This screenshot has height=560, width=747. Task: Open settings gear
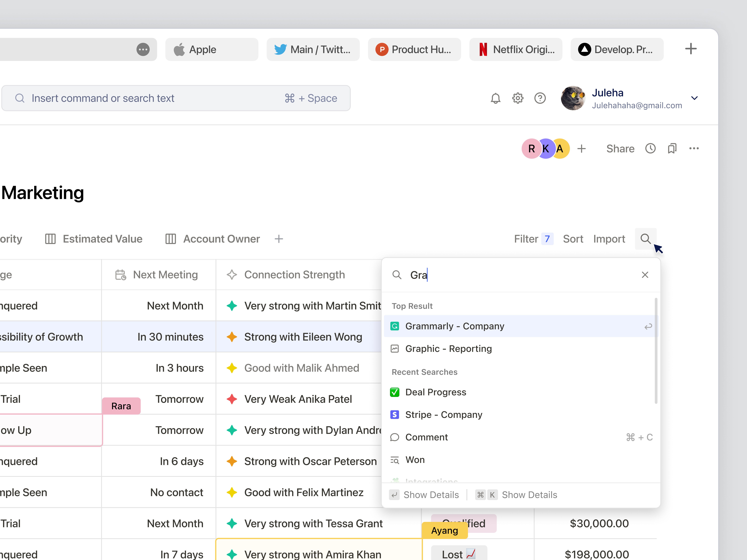[518, 98]
